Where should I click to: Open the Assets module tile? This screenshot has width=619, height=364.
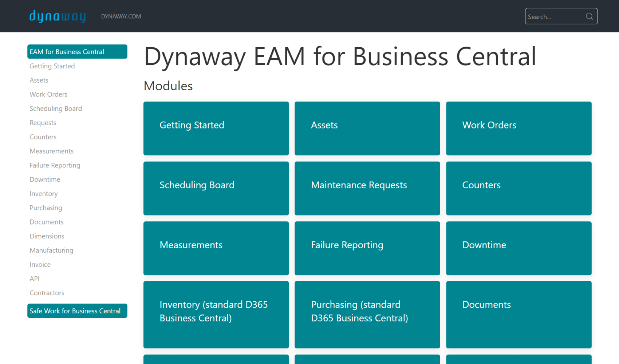(x=367, y=128)
